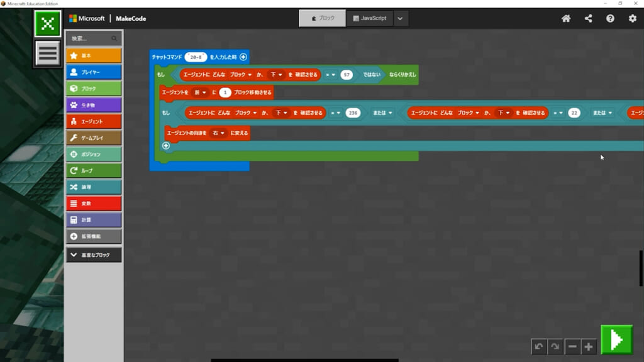
Task: Click the Redo arrow button
Action: pyautogui.click(x=555, y=346)
